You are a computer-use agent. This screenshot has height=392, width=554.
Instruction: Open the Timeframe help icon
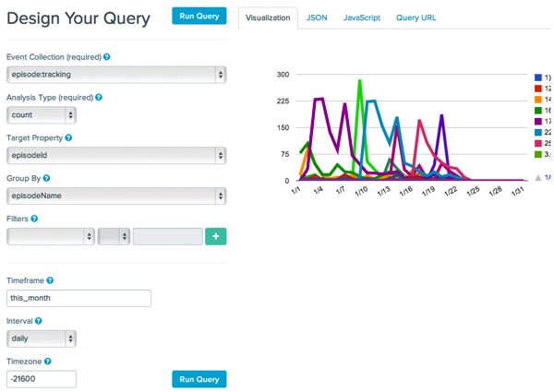(50, 280)
